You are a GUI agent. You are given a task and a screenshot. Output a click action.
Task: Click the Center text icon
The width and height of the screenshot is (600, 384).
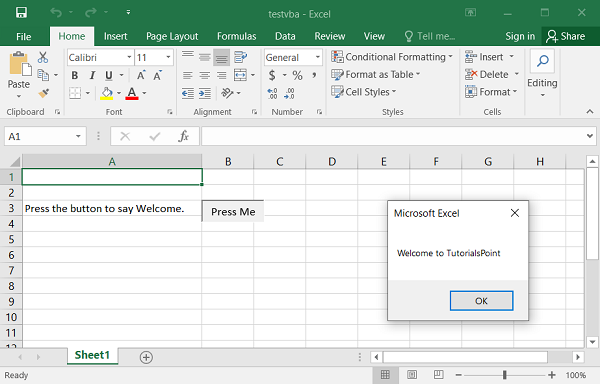coord(205,75)
